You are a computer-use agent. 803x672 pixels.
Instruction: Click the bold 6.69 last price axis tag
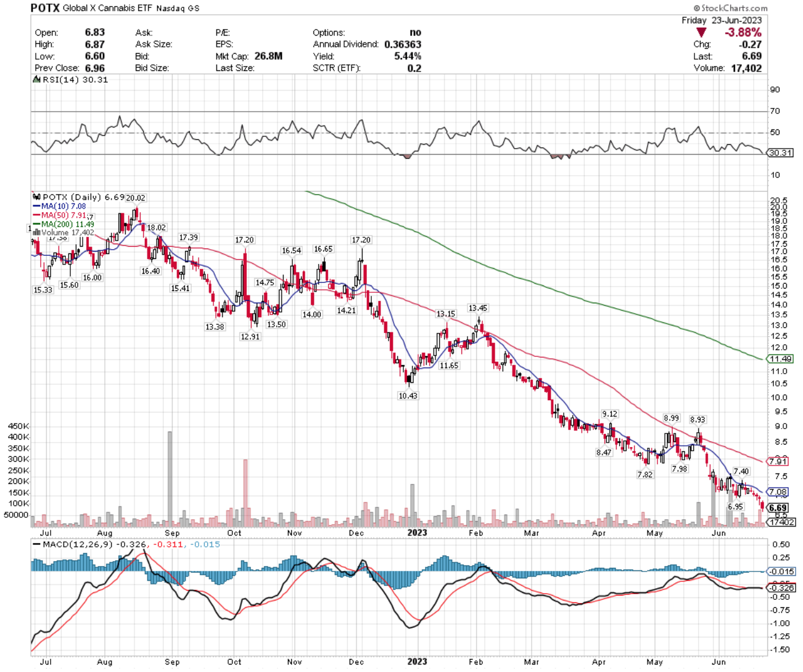(x=778, y=508)
